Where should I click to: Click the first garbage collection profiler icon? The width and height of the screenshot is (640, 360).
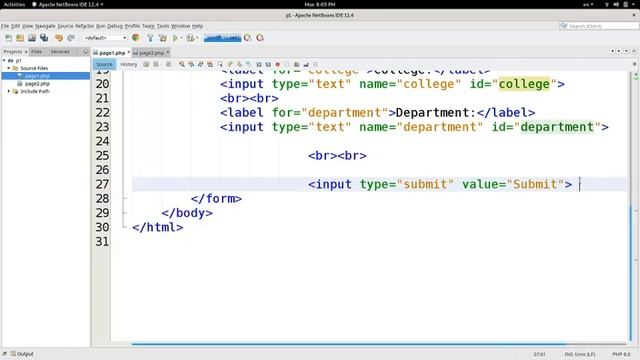(x=247, y=38)
